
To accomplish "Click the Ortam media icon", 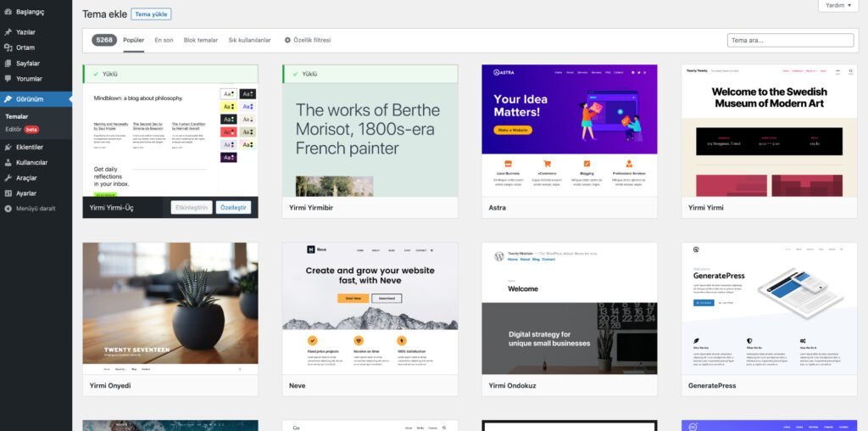I will 8,48.
